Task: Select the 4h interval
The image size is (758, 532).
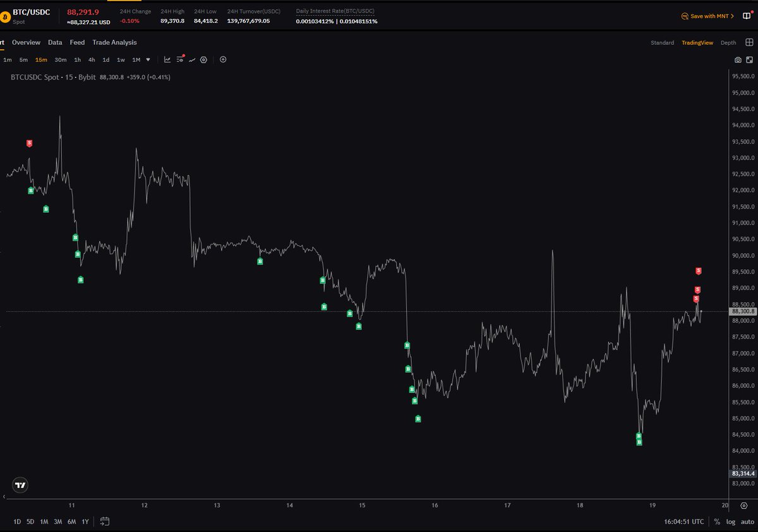Action: [92, 60]
